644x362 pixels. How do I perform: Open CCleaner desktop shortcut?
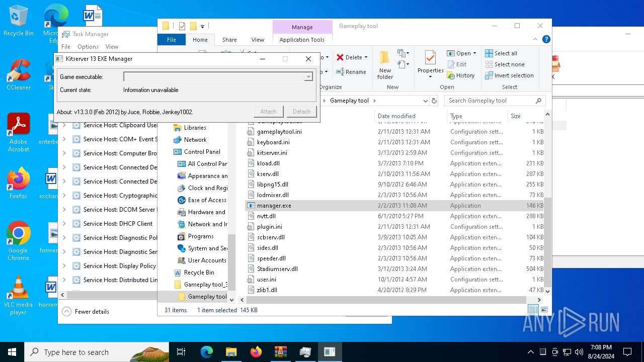tap(18, 74)
